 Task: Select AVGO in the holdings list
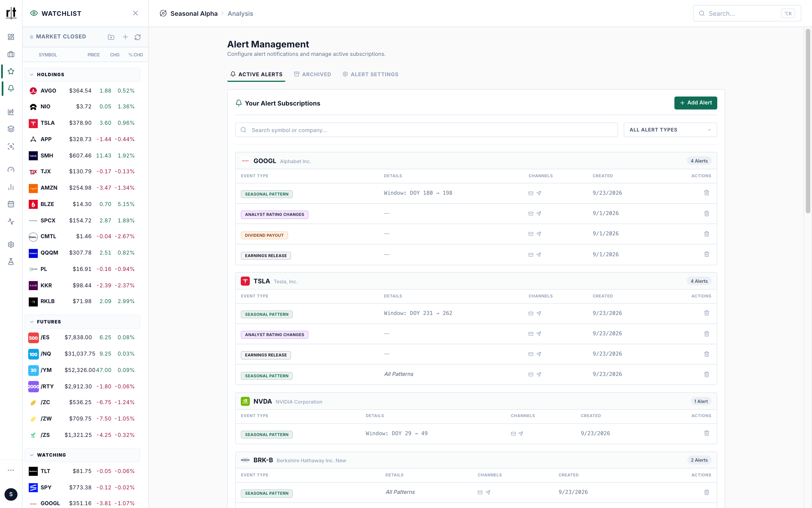tap(82, 91)
